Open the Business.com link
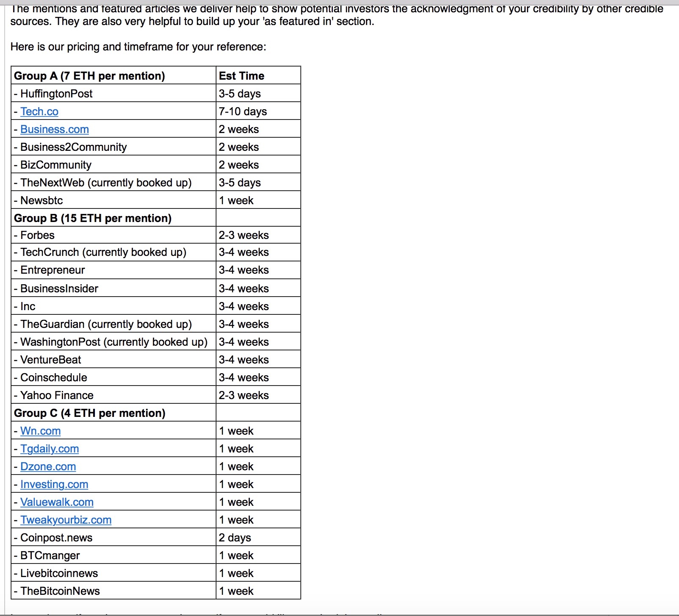Image resolution: width=679 pixels, height=616 pixels. point(55,129)
